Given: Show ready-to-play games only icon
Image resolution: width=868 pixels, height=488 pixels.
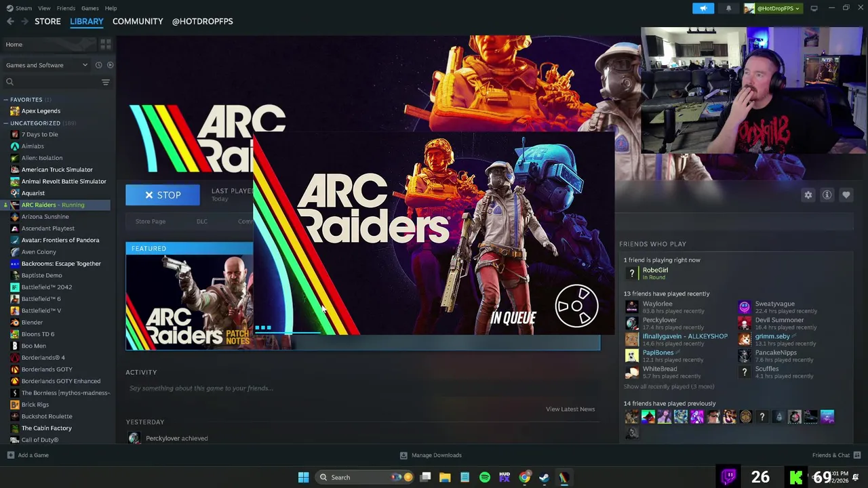Looking at the screenshot, I should (x=110, y=65).
